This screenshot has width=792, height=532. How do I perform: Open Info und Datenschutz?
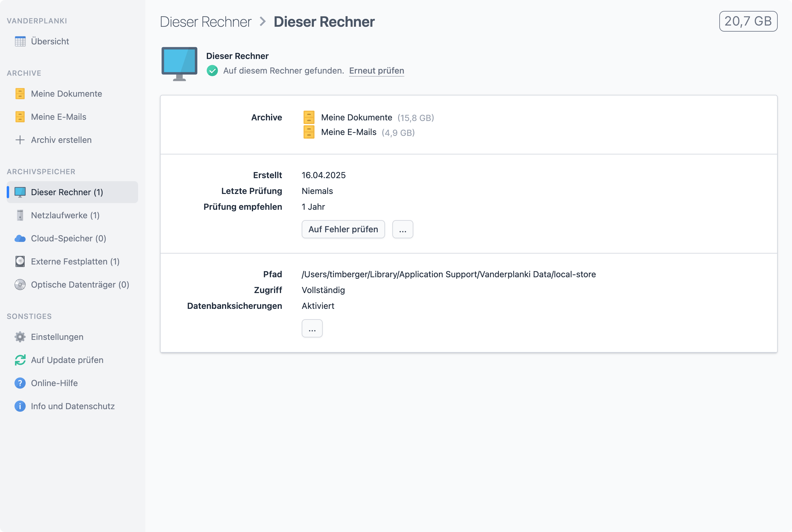[x=72, y=406]
